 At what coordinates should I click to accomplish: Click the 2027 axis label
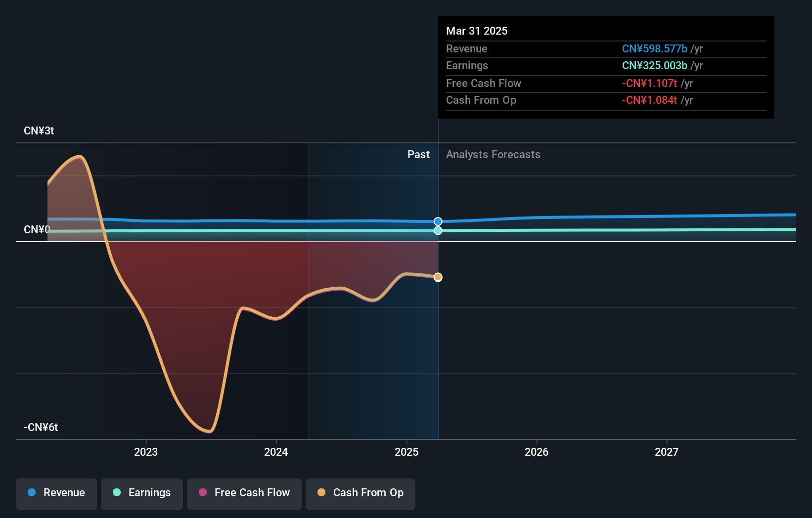667,452
